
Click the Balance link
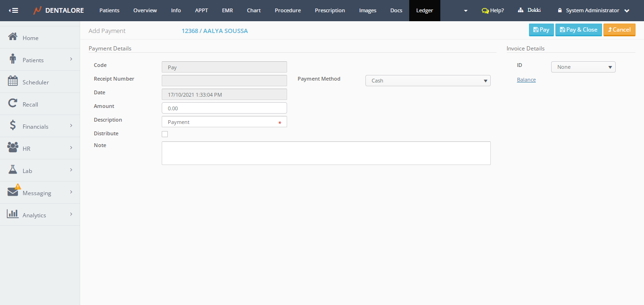tap(526, 80)
